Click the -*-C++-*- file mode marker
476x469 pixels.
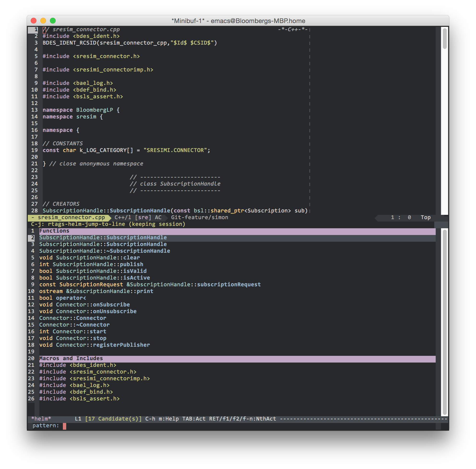pos(293,29)
